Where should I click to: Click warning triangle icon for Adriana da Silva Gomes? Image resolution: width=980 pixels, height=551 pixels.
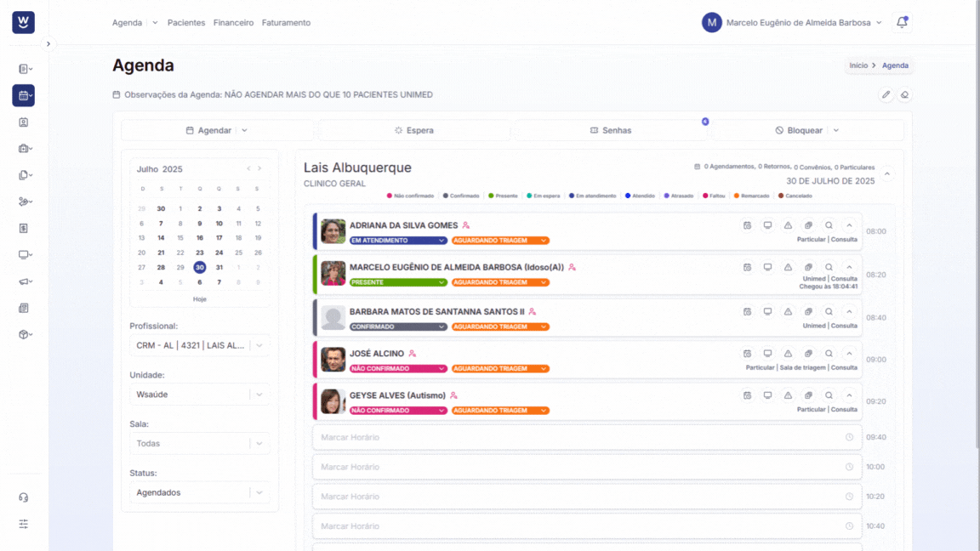[x=788, y=225]
